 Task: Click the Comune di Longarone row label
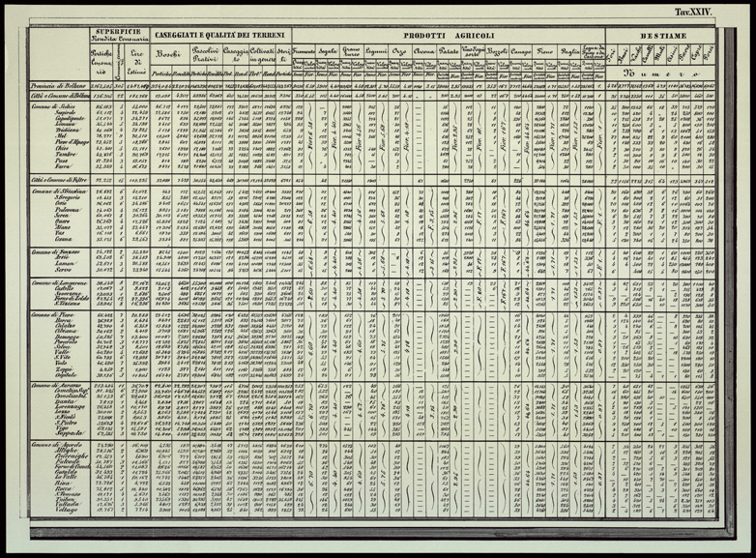point(57,282)
